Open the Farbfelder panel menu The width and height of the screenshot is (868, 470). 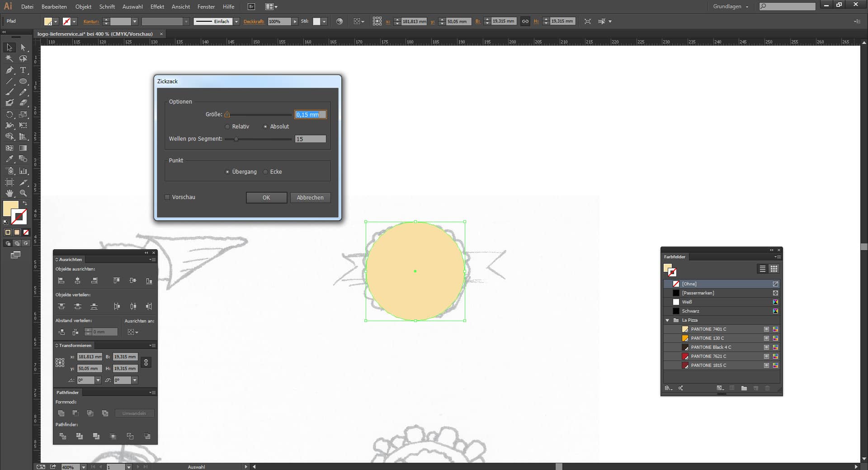(778, 257)
